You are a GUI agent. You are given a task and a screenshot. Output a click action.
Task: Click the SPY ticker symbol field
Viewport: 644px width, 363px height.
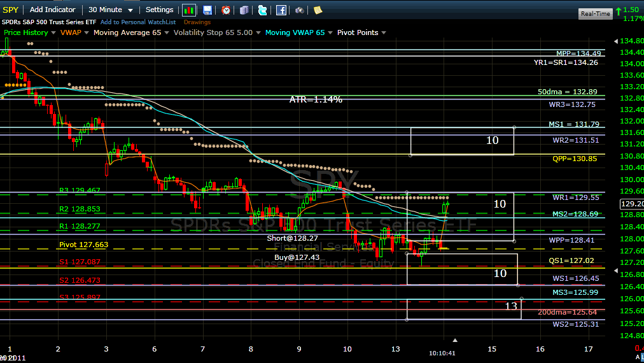click(11, 10)
